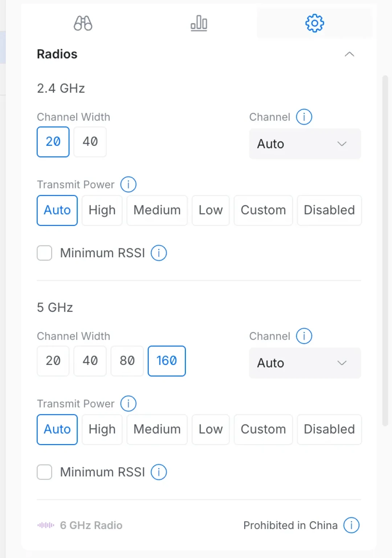Enable Minimum RSSI for 2.4 GHz
Image resolution: width=392 pixels, height=558 pixels.
click(x=44, y=253)
